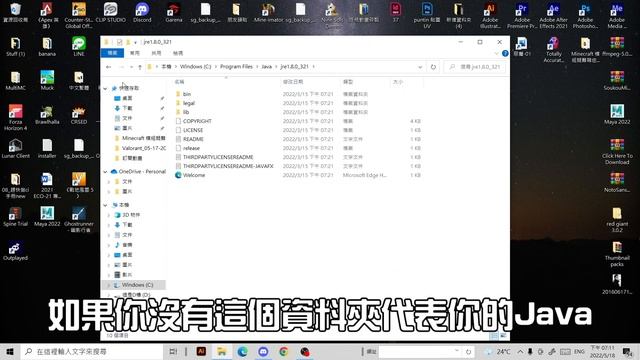Select the Valorant folder in Quick access
Screen dimensions: 640x360
[x=144, y=148]
